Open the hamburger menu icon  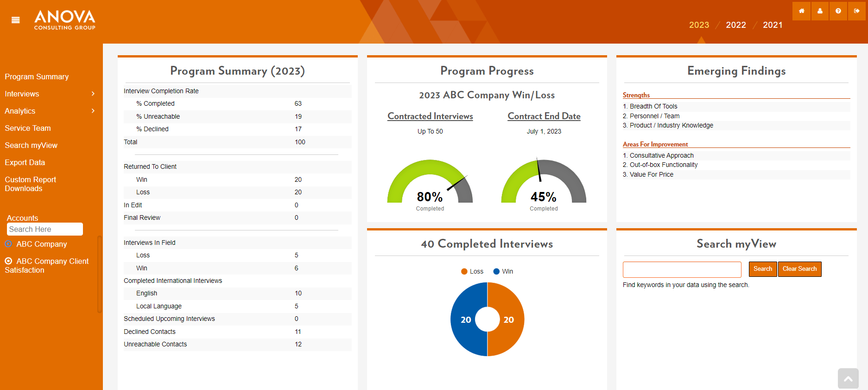pyautogui.click(x=16, y=20)
